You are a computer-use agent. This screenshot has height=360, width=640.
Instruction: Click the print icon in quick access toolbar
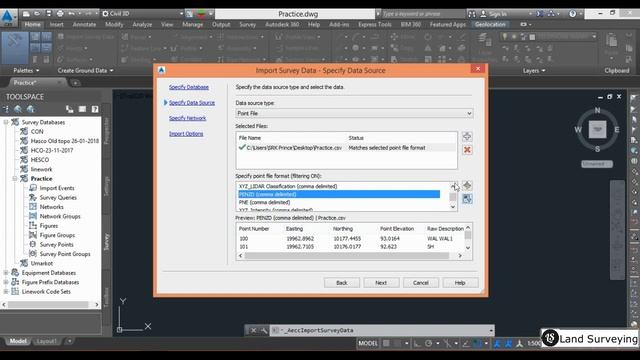[x=60, y=13]
